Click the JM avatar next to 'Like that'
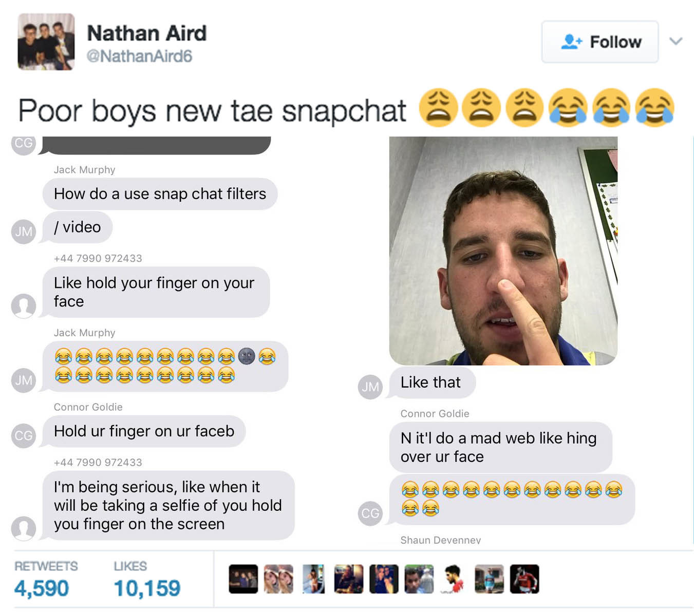The width and height of the screenshot is (694, 616). (x=370, y=387)
